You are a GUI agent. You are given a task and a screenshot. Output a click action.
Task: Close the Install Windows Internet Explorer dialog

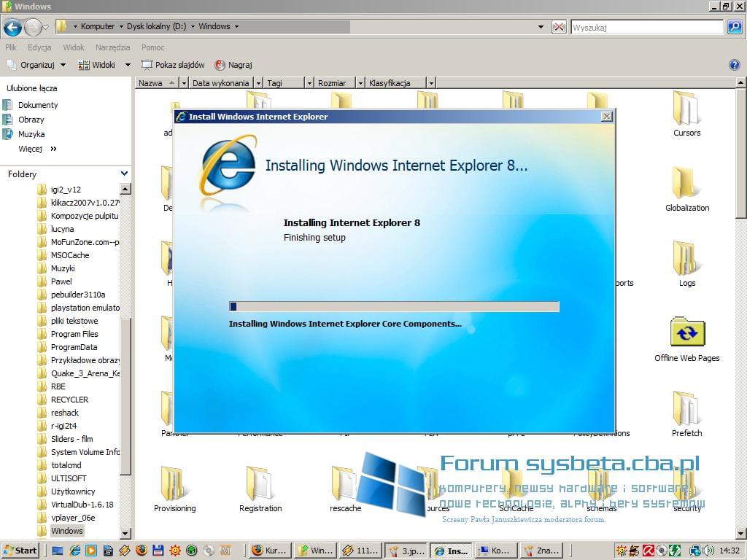pyautogui.click(x=606, y=116)
